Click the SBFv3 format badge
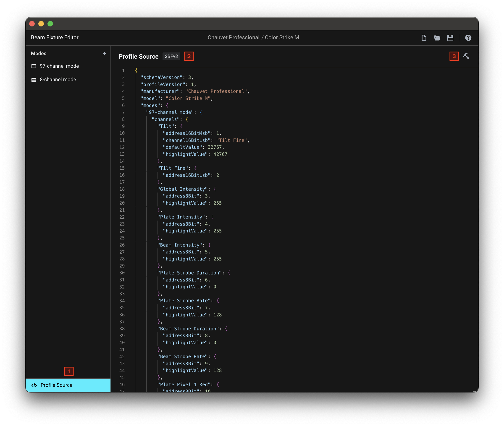Image resolution: width=504 pixels, height=426 pixels. tap(171, 57)
